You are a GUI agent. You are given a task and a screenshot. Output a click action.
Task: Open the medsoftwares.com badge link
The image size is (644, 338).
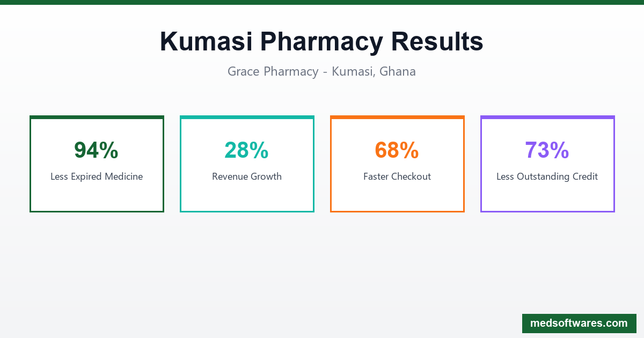[579, 324]
